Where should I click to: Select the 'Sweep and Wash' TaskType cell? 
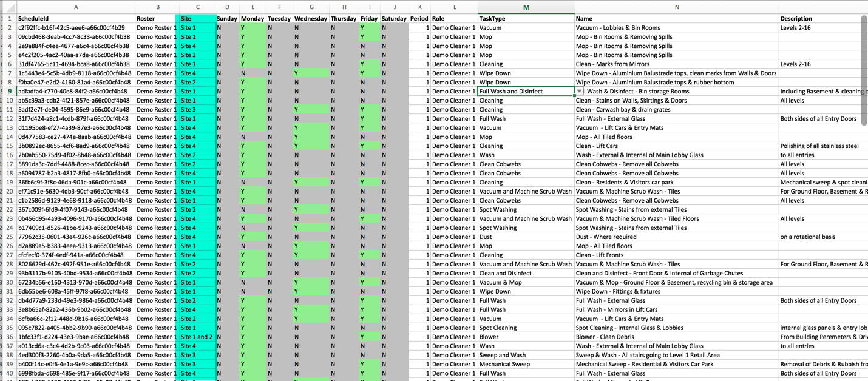(x=526, y=356)
